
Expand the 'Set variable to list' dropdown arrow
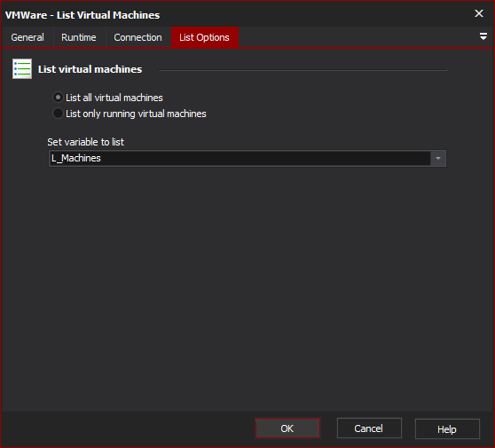(x=438, y=158)
